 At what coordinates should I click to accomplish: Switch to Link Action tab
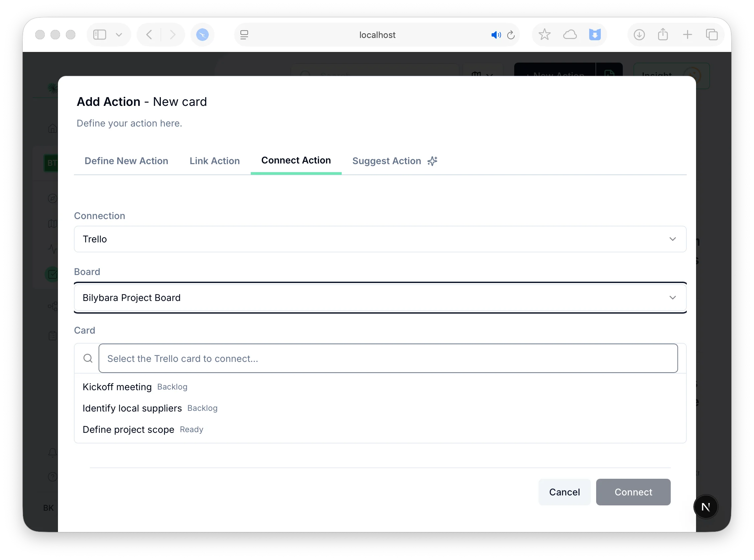(214, 161)
